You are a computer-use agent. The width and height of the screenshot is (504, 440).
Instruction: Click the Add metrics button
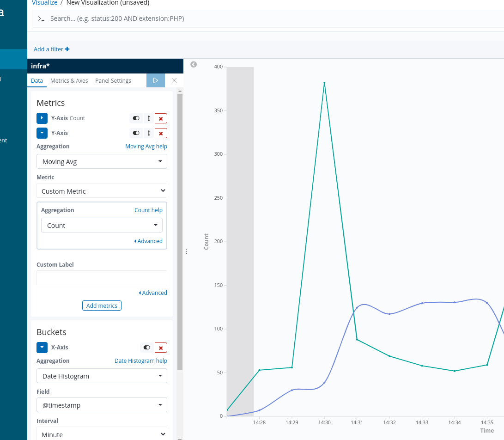pyautogui.click(x=102, y=306)
